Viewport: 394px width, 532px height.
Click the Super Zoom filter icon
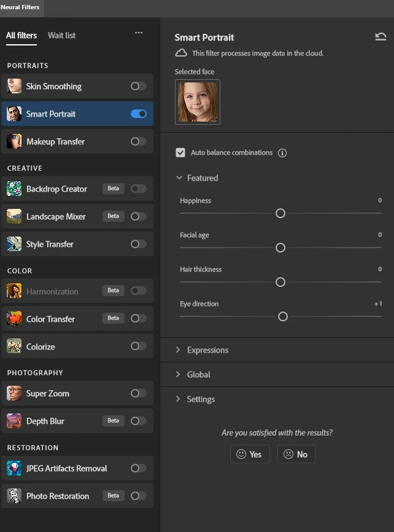(x=14, y=393)
